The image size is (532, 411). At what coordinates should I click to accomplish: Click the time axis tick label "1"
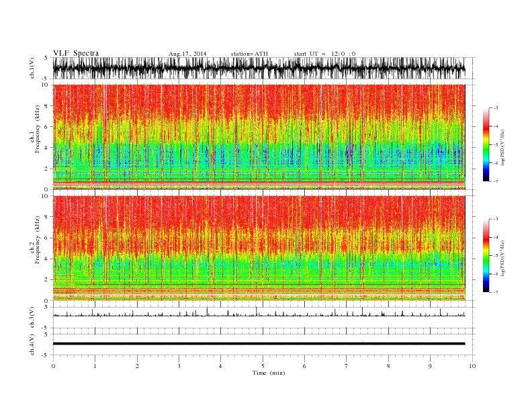(x=95, y=366)
